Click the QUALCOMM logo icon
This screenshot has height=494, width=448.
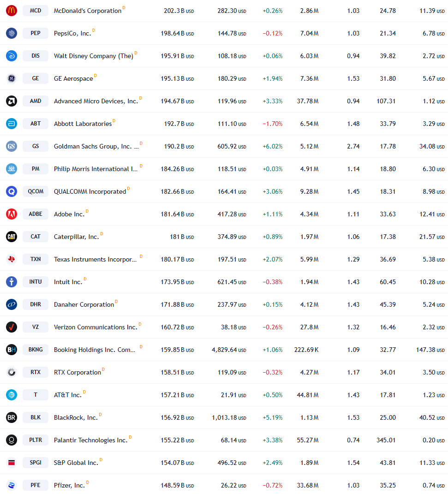[x=12, y=191]
